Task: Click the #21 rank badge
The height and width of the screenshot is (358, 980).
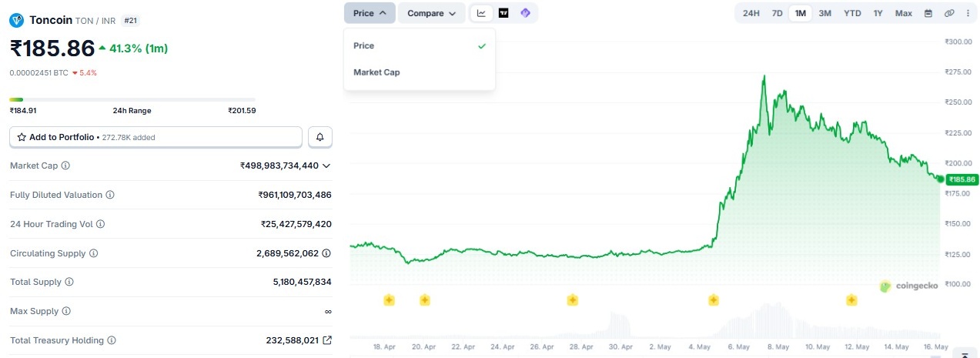Action: click(x=131, y=21)
